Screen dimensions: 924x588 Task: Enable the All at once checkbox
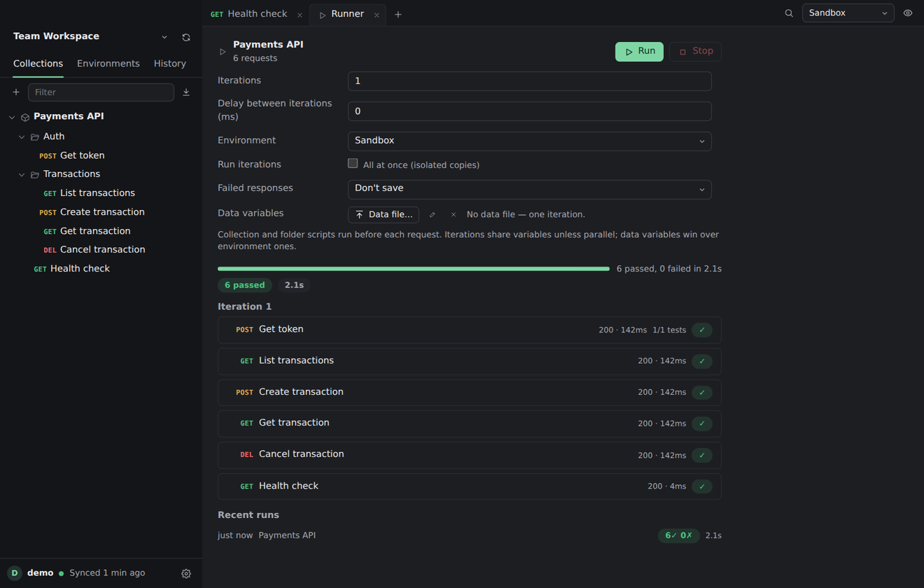353,164
